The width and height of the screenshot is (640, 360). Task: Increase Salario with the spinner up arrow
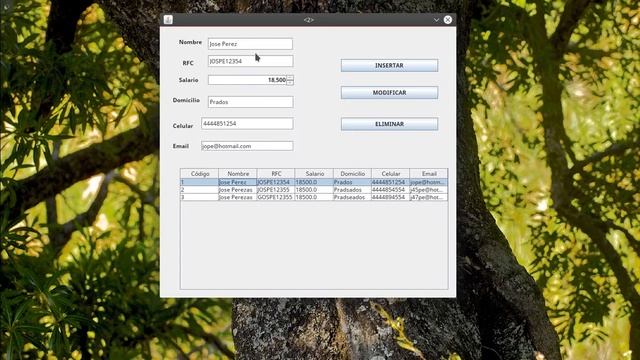tap(290, 78)
